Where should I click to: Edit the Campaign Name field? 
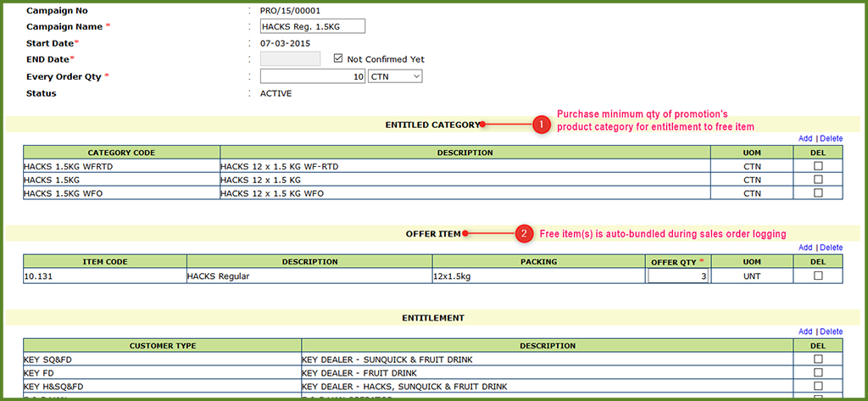(x=313, y=26)
